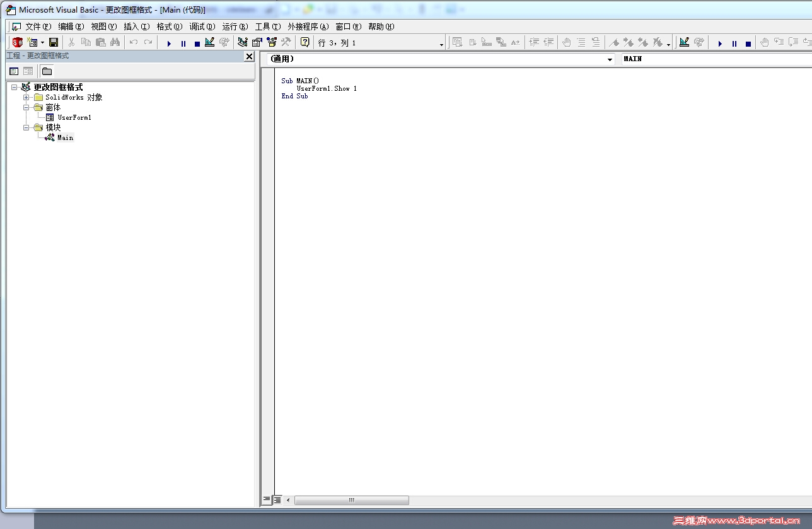The height and width of the screenshot is (529, 812).
Task: Collapse the 窗体 folder
Action: (x=26, y=108)
